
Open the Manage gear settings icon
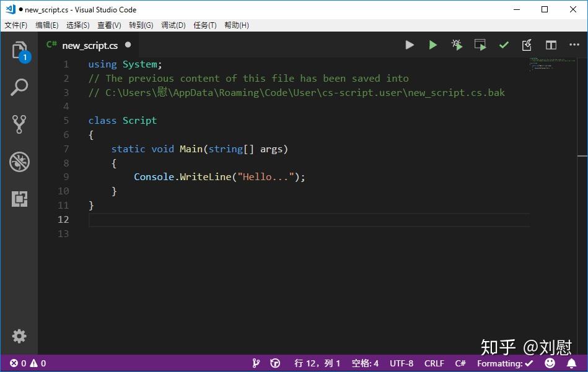(x=19, y=336)
